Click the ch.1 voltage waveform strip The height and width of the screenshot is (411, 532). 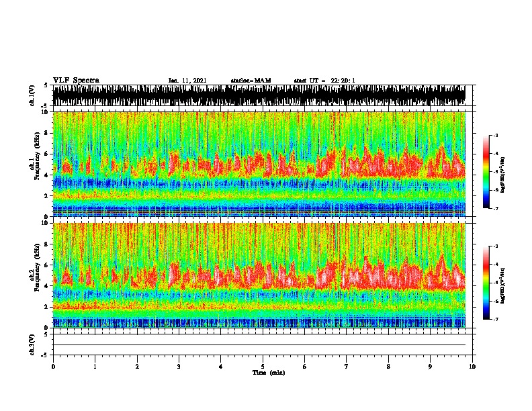259,95
